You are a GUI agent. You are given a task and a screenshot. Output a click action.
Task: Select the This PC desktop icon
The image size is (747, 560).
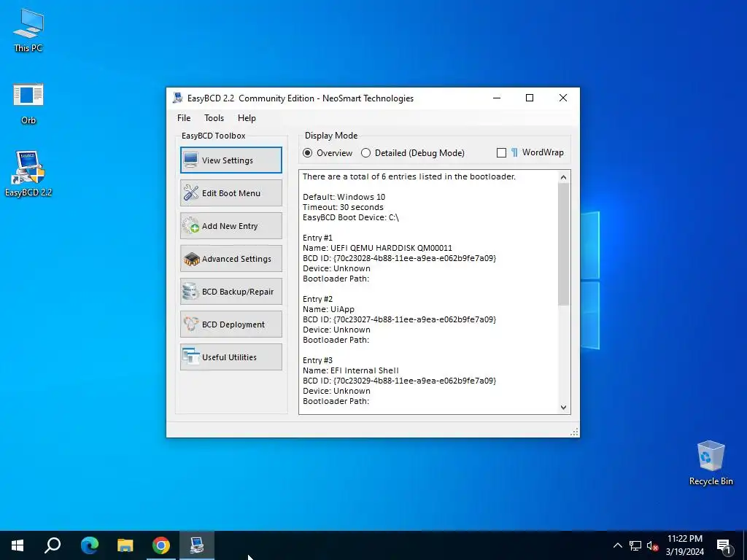(28, 31)
